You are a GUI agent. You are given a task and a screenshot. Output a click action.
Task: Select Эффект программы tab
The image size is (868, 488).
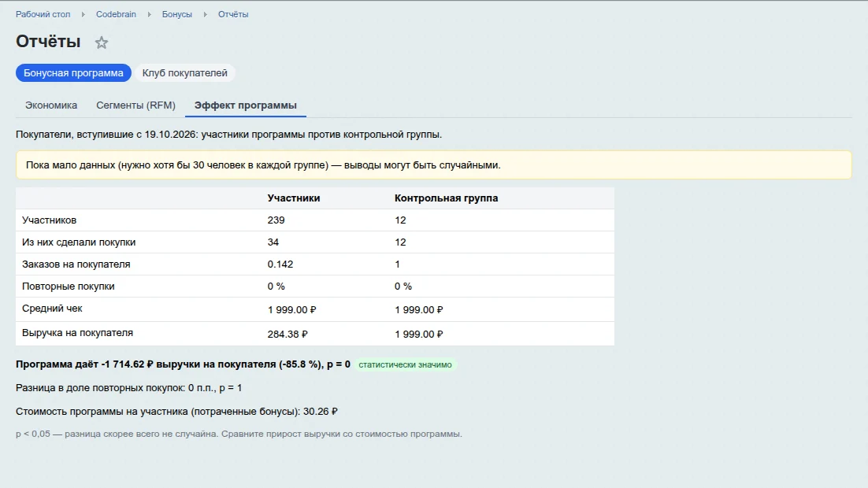click(245, 105)
